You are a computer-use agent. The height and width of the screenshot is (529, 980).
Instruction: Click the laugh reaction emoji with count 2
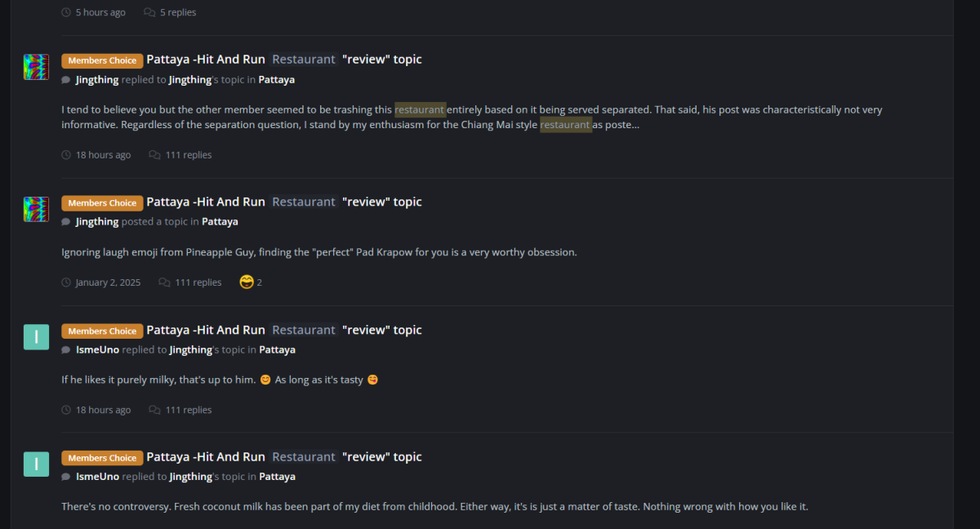coord(247,282)
